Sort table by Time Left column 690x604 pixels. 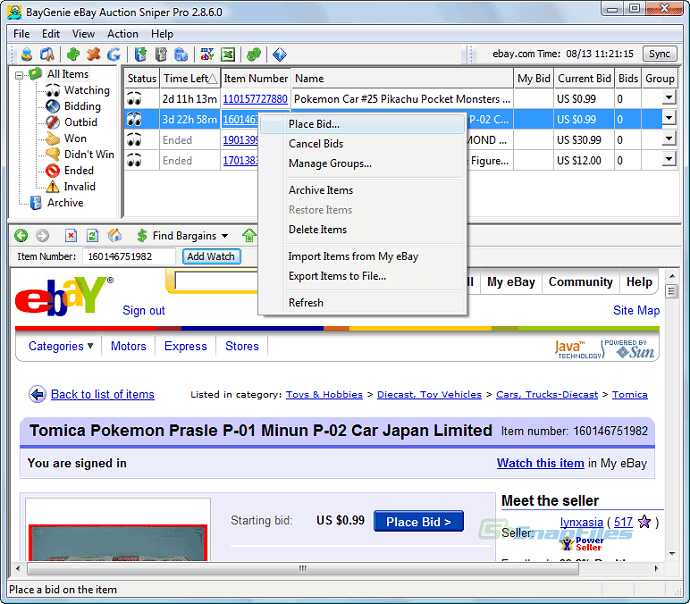pos(190,78)
